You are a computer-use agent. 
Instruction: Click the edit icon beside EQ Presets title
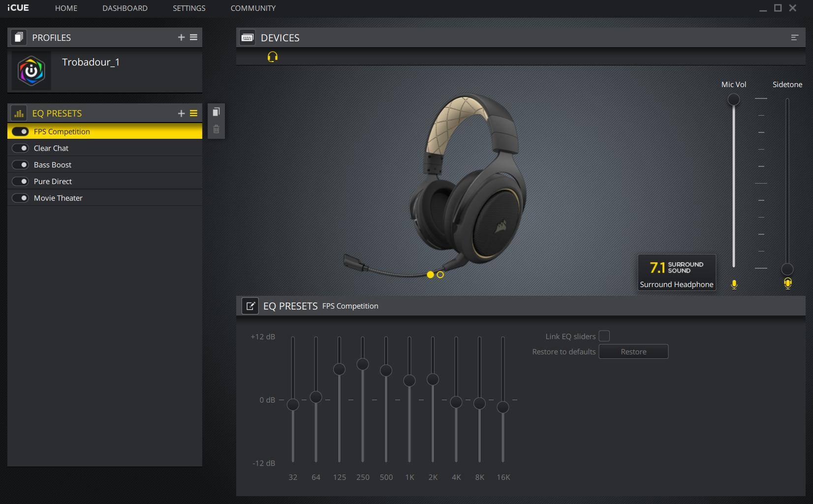250,306
